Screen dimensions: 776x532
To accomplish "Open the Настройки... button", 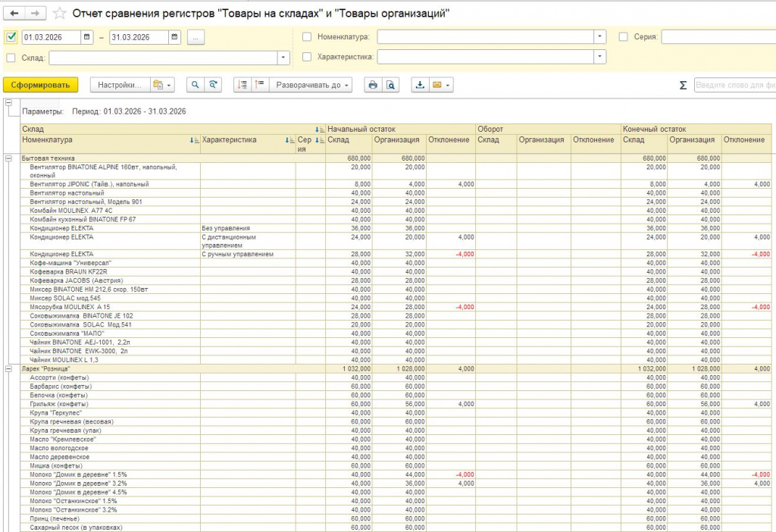I will [120, 86].
